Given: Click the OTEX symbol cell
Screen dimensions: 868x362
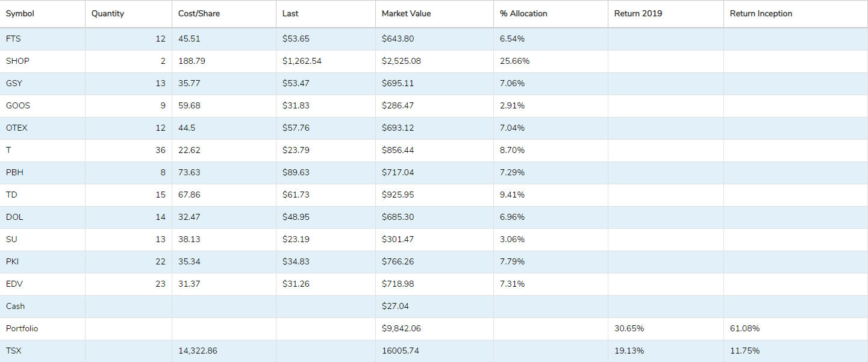Looking at the screenshot, I should click(x=17, y=128).
